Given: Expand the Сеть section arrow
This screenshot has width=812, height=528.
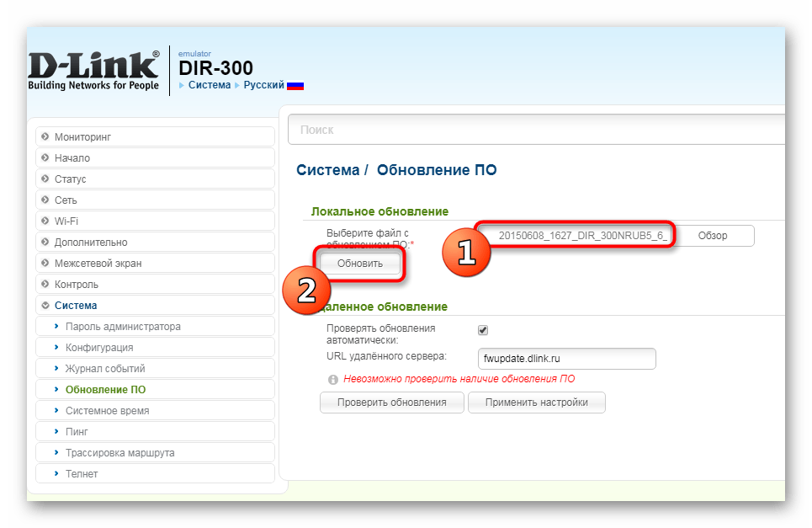Looking at the screenshot, I should pyautogui.click(x=45, y=200).
